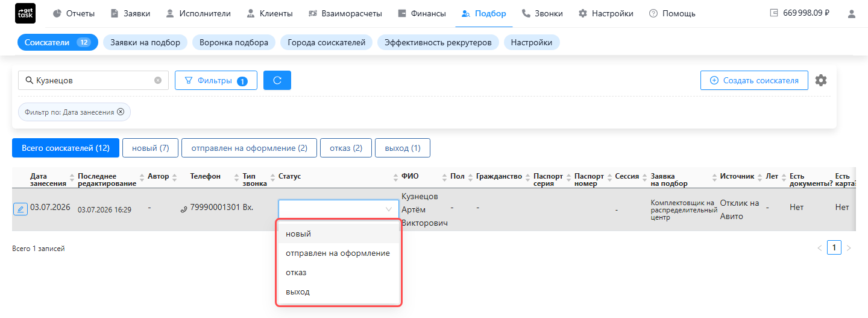Click the 03.07.2026 16:29 edit timestamp
The width and height of the screenshot is (868, 318).
point(105,209)
